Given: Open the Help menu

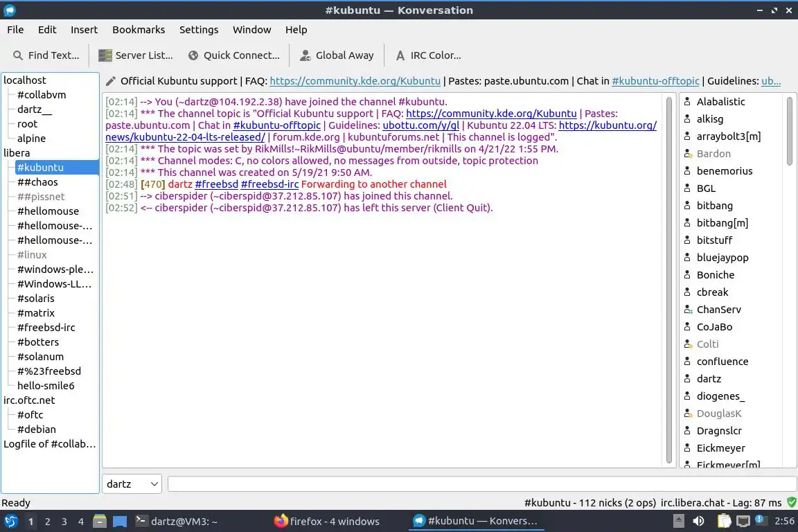Looking at the screenshot, I should point(296,30).
